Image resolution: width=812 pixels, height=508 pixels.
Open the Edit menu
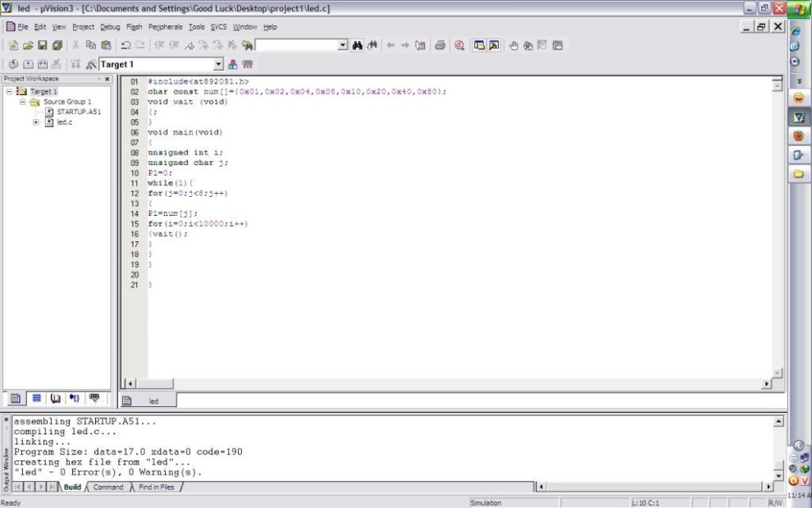tap(40, 27)
